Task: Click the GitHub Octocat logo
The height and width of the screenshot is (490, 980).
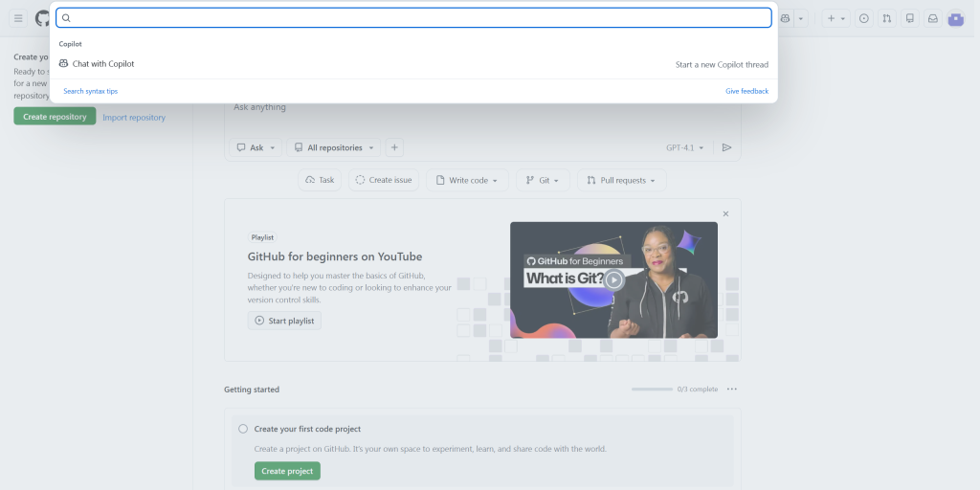Action: [x=43, y=18]
